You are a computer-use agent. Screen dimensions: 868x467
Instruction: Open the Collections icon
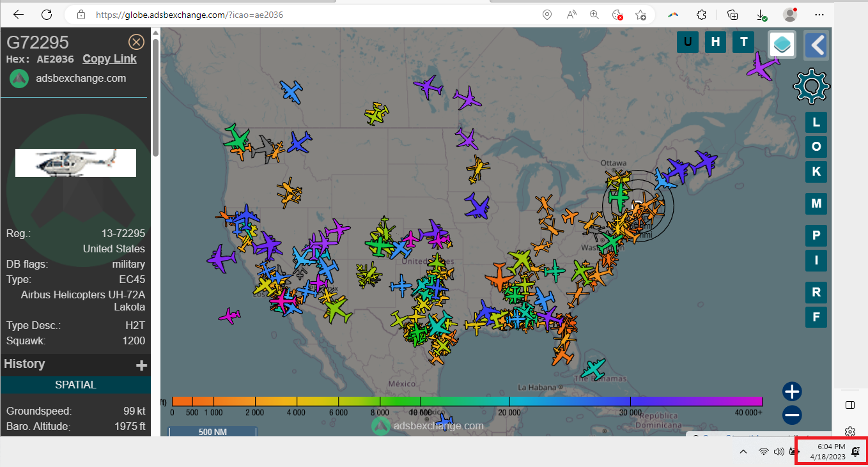point(733,14)
